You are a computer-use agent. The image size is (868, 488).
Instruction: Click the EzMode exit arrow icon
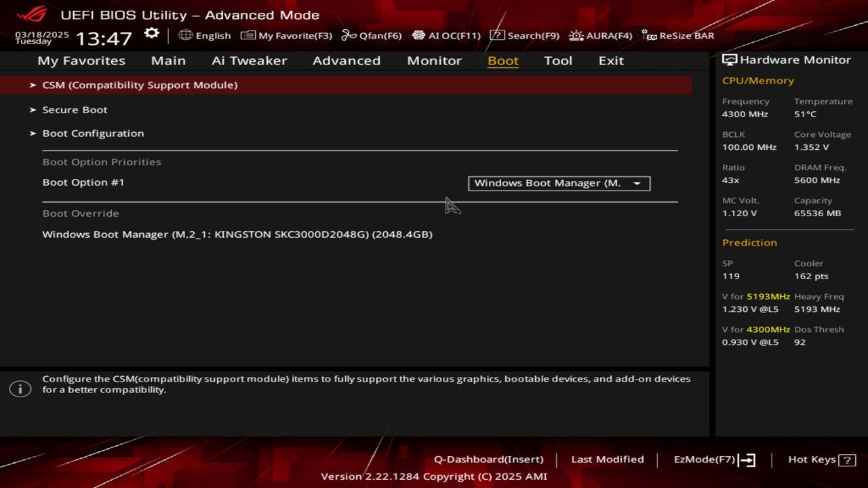click(747, 460)
